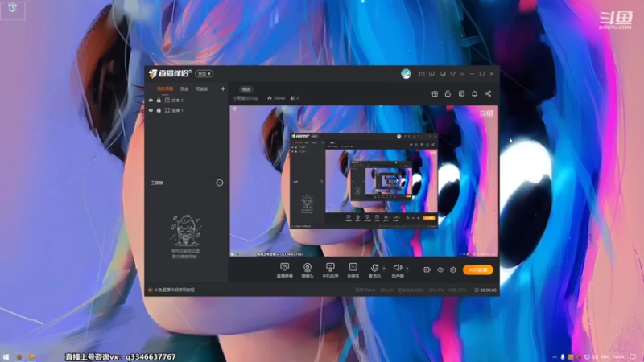The image size is (644, 362).
Task: Click the layout box icon above preview
Action: pos(461,93)
